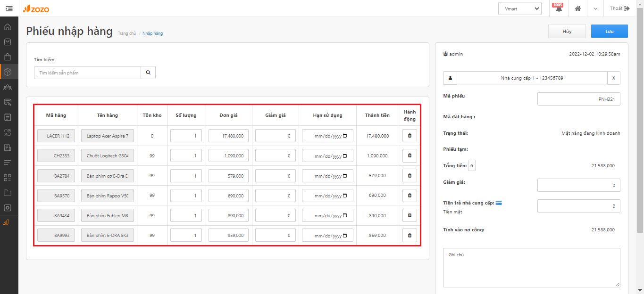Delete the CH2333 row with its trash icon
This screenshot has width=644, height=294.
point(410,155)
